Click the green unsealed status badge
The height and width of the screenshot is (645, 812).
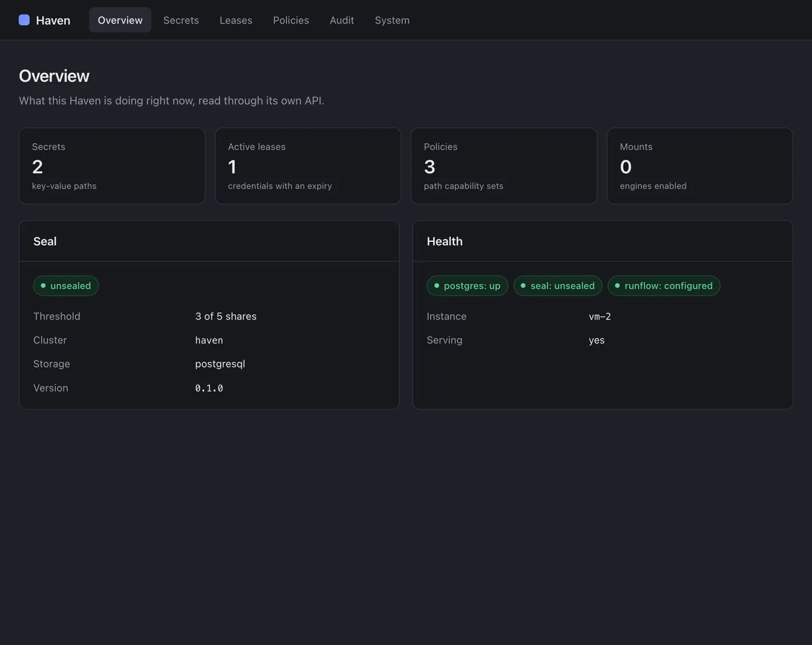[66, 286]
